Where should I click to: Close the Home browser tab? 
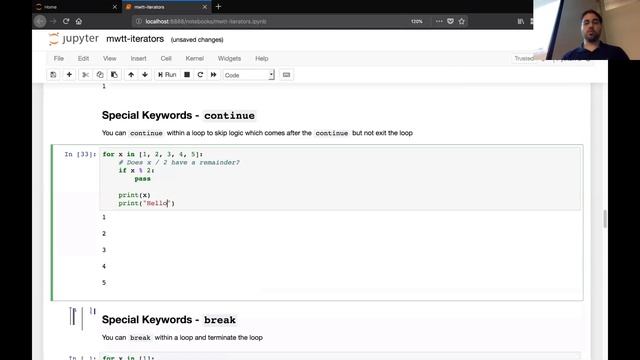(x=115, y=7)
